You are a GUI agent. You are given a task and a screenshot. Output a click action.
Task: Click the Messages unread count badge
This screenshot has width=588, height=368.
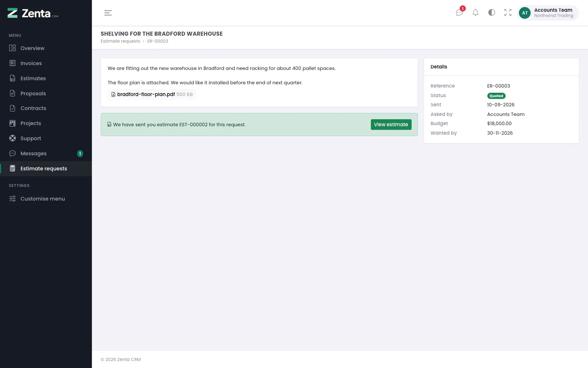tap(80, 153)
